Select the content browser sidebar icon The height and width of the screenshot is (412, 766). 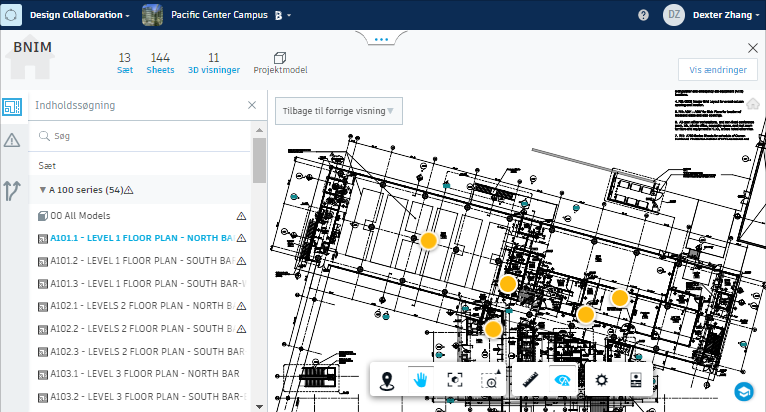[12, 107]
